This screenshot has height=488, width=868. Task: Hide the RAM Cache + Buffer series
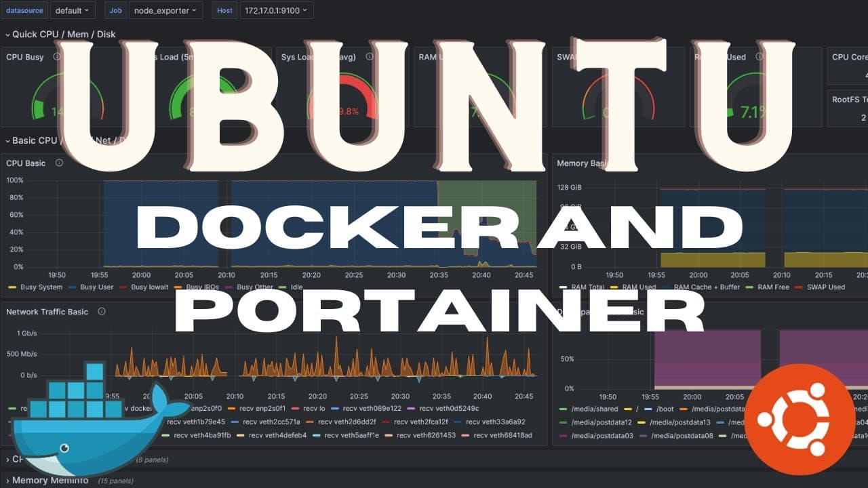705,287
